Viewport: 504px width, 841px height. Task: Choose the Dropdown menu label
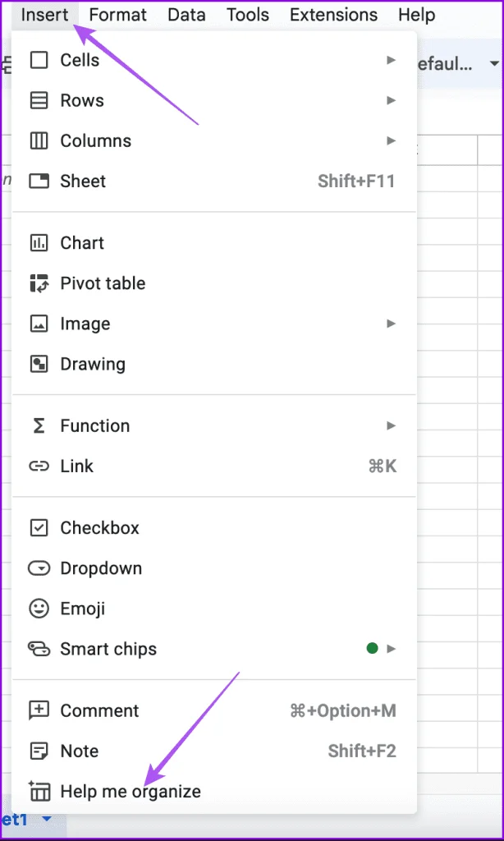click(101, 568)
